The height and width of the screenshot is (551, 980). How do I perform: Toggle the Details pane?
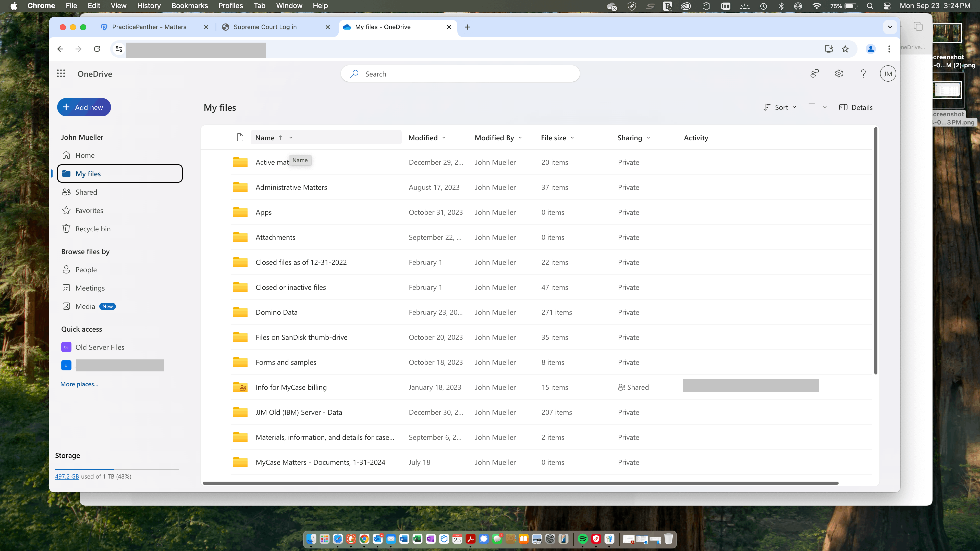point(856,108)
